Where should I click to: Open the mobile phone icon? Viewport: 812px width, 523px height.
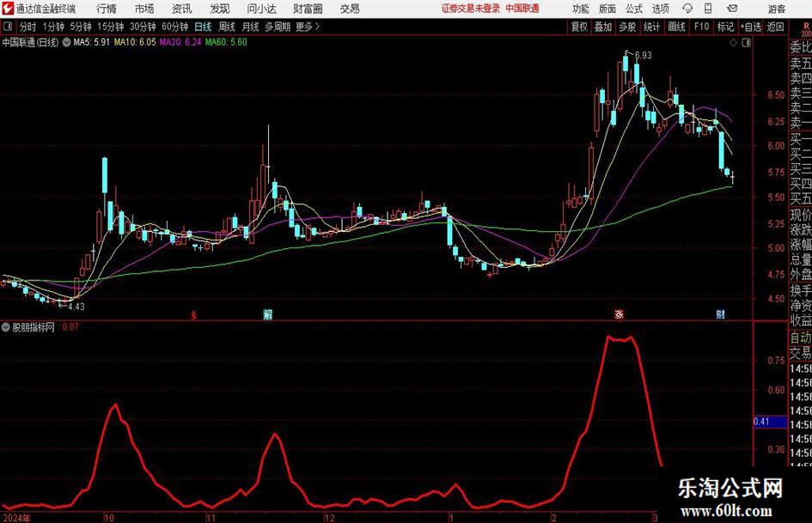[708, 9]
